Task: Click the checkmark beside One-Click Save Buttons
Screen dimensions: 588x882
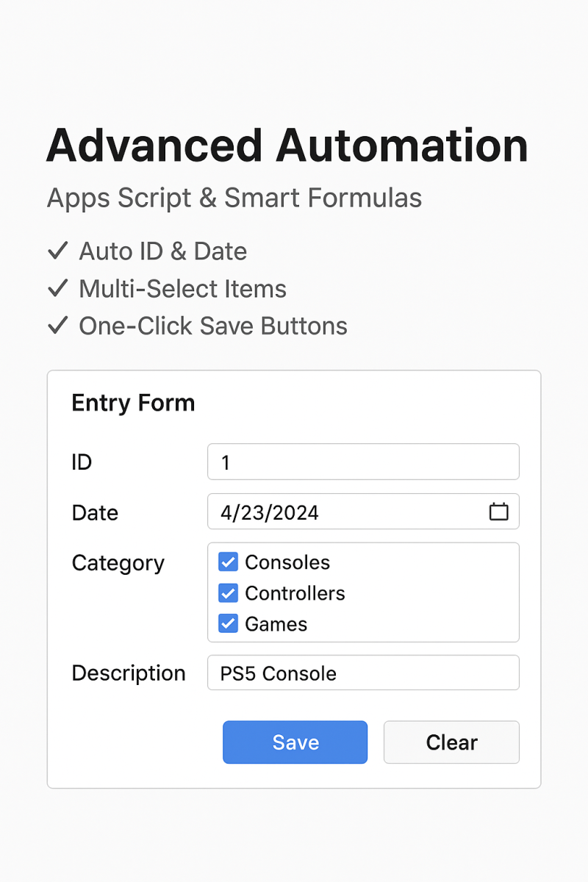Action: tap(57, 326)
